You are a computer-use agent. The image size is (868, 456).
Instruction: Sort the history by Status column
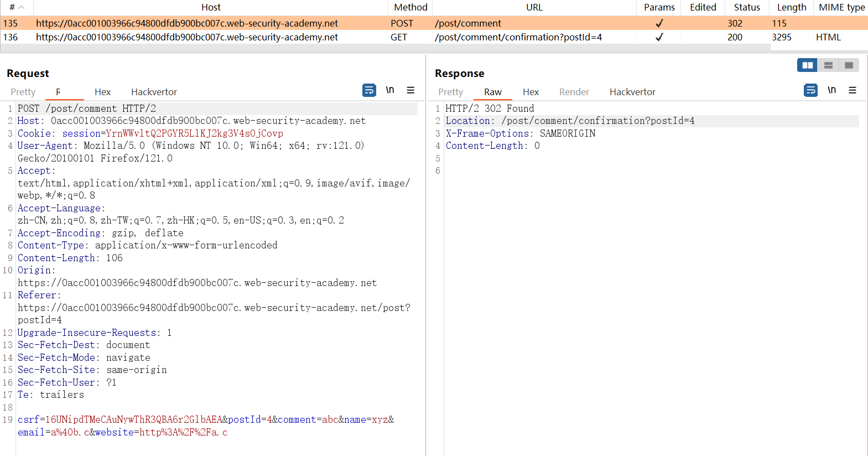point(746,7)
